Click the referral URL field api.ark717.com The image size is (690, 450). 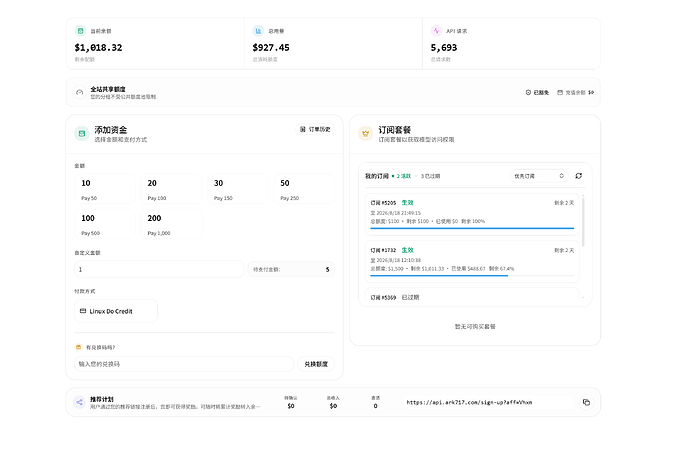[x=488, y=402]
